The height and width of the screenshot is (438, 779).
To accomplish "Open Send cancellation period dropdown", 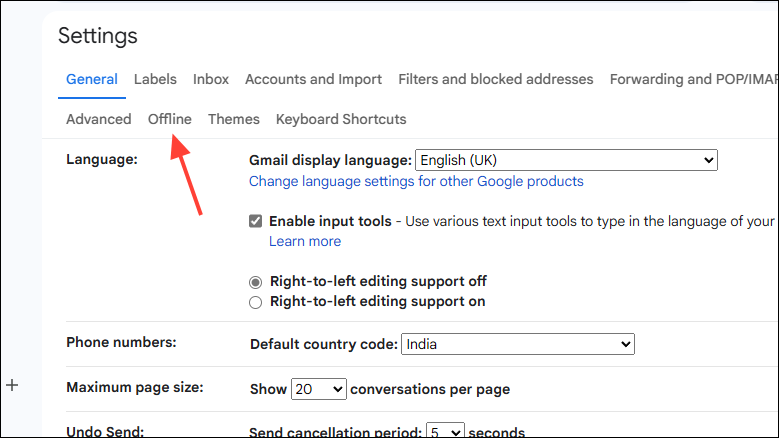I will tap(445, 432).
